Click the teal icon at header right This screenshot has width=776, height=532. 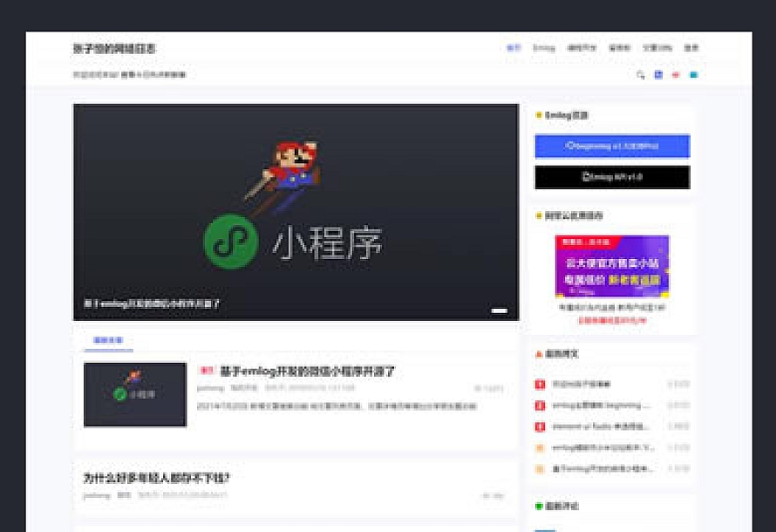coord(694,75)
